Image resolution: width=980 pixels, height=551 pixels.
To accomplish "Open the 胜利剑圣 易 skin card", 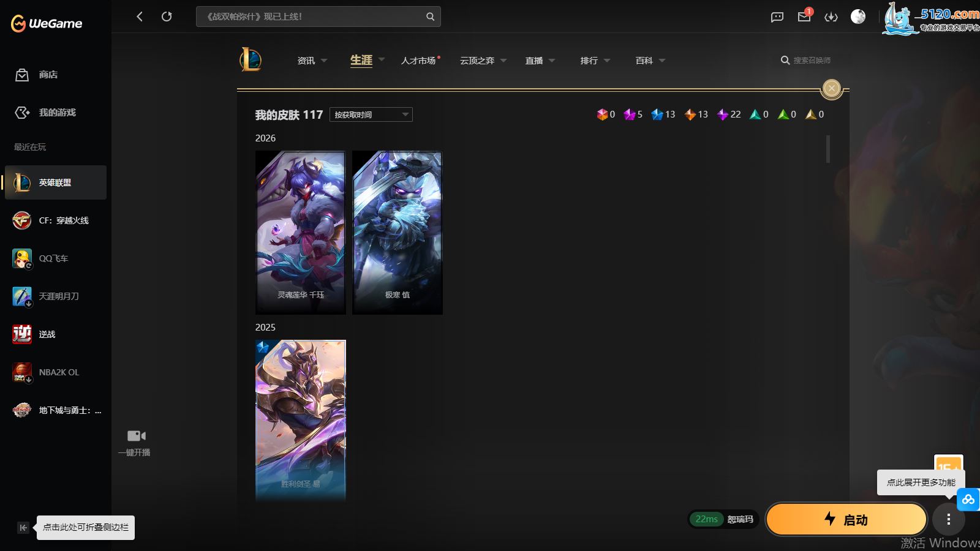I will (301, 421).
